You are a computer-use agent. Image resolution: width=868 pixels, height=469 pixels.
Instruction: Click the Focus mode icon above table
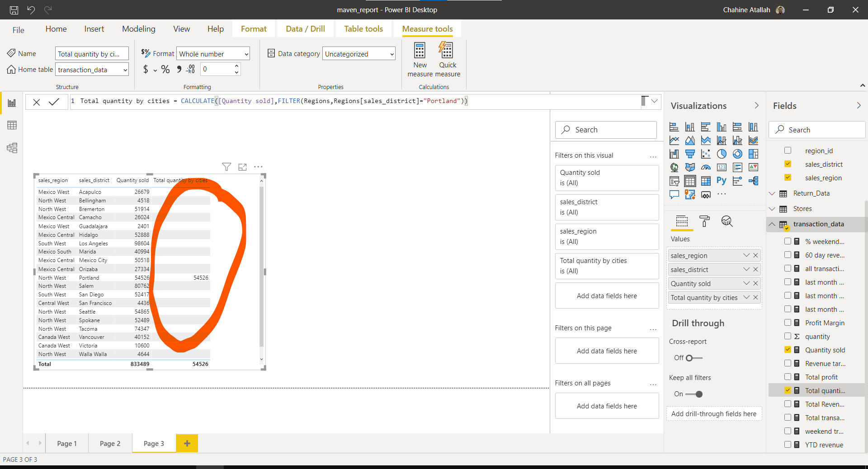pos(243,167)
